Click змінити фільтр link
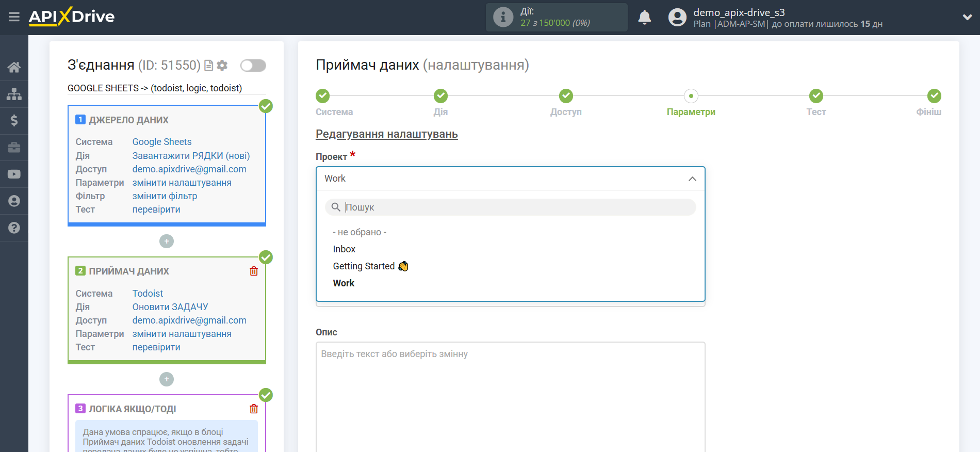This screenshot has height=452, width=980. (165, 196)
